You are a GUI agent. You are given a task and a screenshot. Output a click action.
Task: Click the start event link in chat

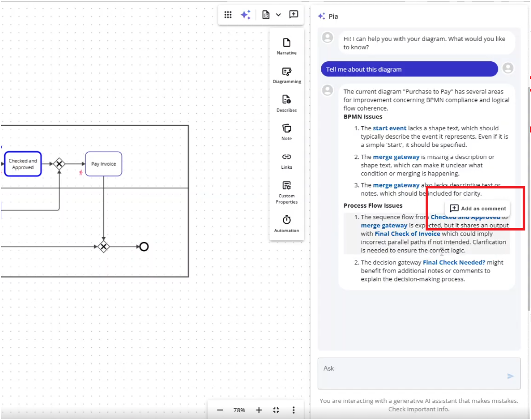coord(389,128)
